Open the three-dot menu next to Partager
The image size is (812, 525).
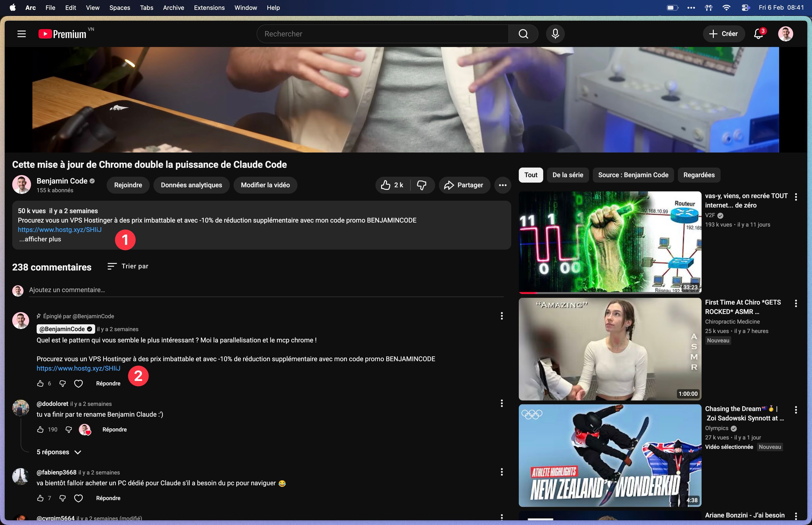(503, 185)
